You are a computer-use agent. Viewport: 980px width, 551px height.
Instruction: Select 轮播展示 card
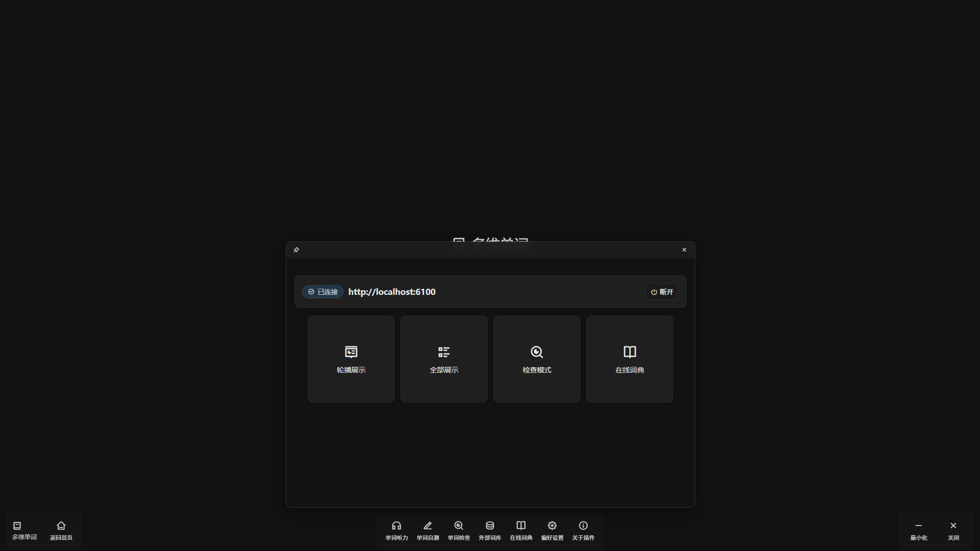(x=351, y=359)
